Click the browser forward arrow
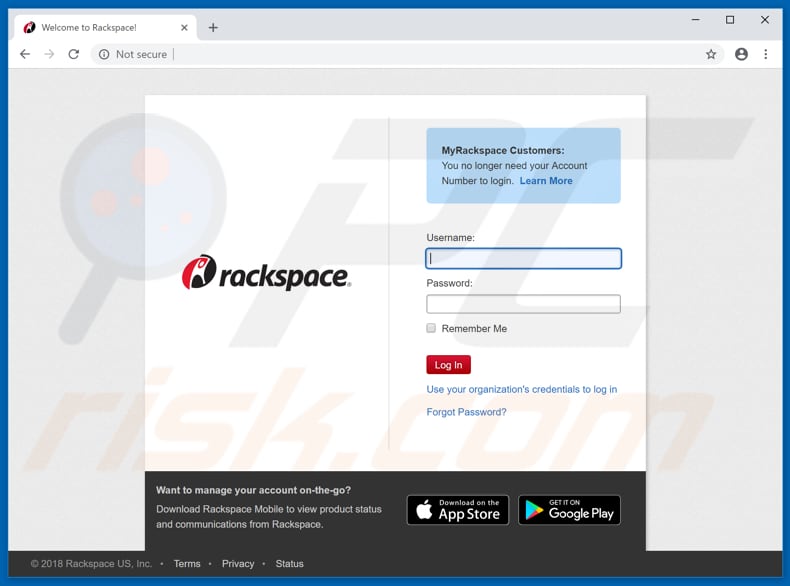This screenshot has width=790, height=586. (49, 54)
